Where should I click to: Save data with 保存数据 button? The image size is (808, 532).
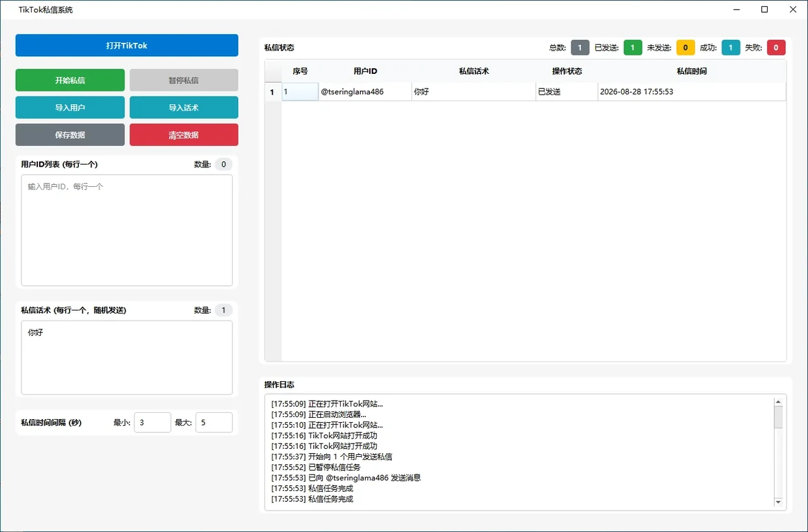[70, 134]
